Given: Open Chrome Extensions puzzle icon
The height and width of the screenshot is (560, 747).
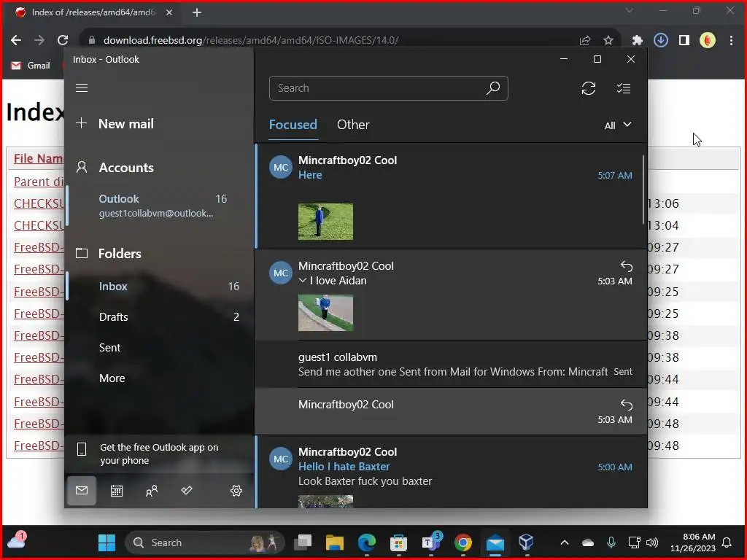Looking at the screenshot, I should coord(637,41).
